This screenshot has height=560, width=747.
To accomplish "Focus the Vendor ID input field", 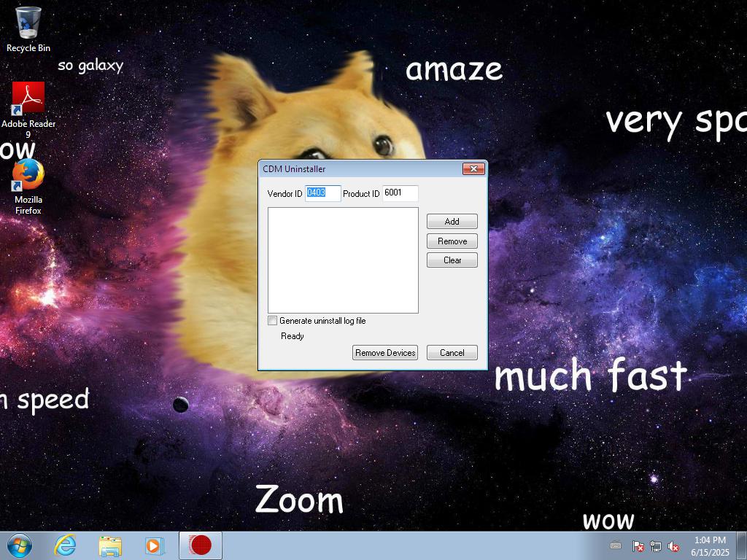I will (x=323, y=192).
